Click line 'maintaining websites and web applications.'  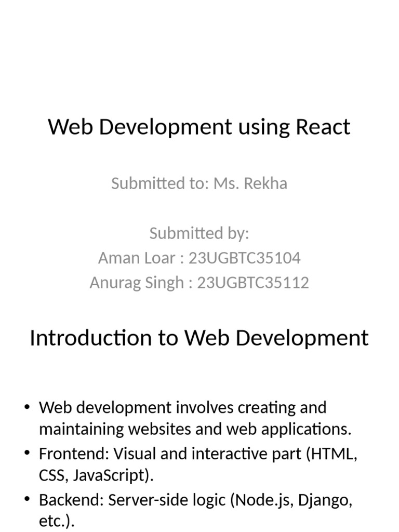click(x=195, y=429)
